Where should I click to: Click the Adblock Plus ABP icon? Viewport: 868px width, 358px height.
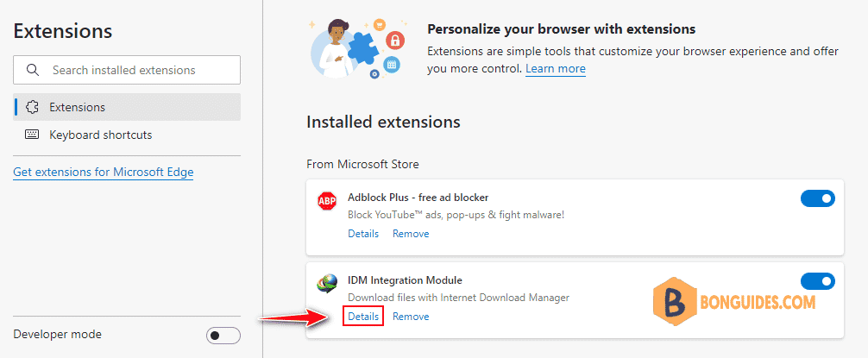[x=327, y=201]
